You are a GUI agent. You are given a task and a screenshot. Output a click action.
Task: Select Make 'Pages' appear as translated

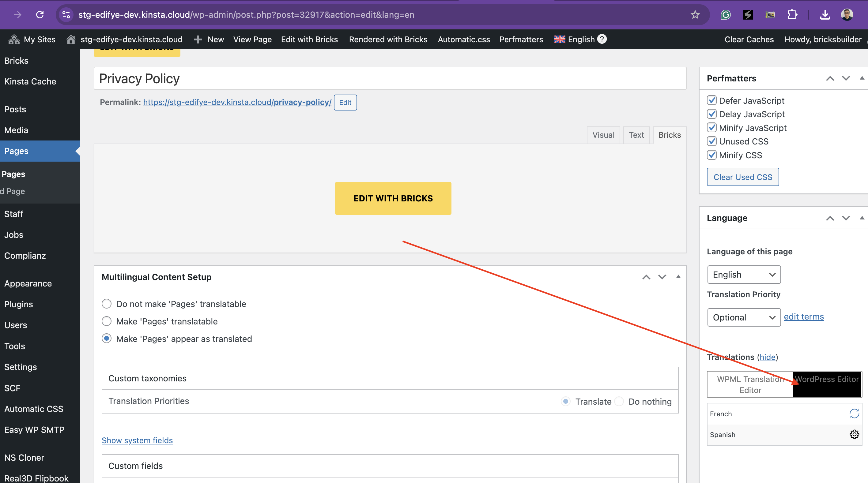(107, 339)
